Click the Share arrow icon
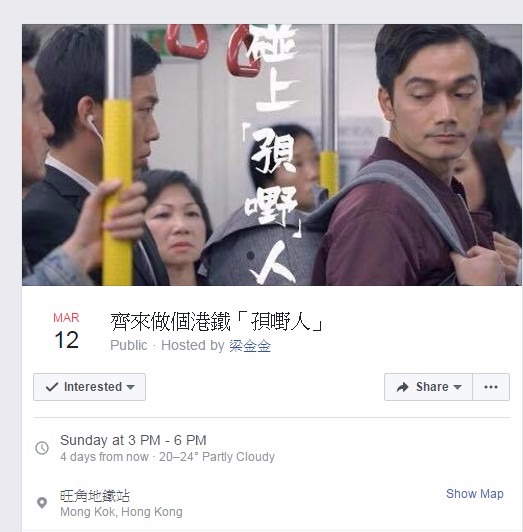 click(403, 387)
